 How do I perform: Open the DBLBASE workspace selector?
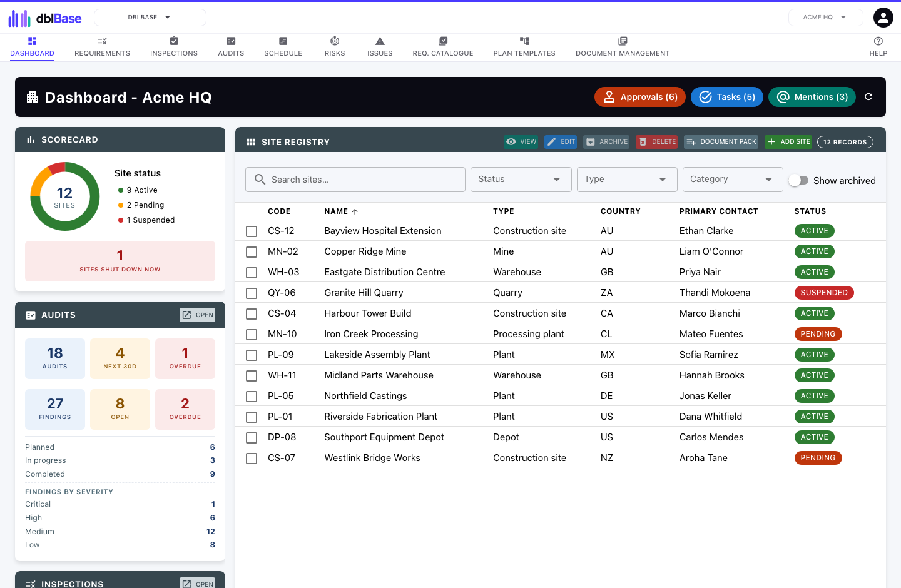150,18
